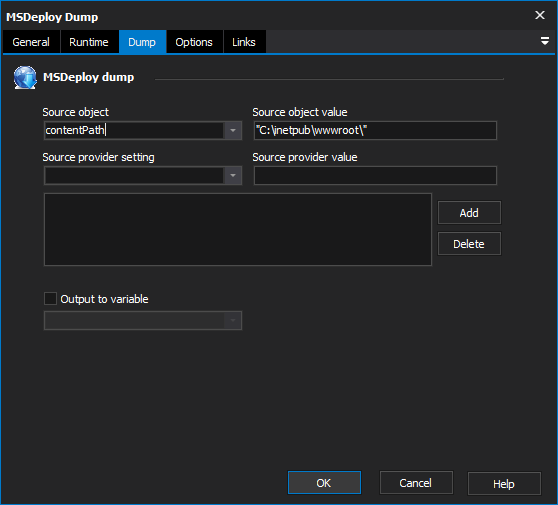The image size is (558, 505).
Task: Switch to the Runtime tab
Action: pyautogui.click(x=89, y=42)
